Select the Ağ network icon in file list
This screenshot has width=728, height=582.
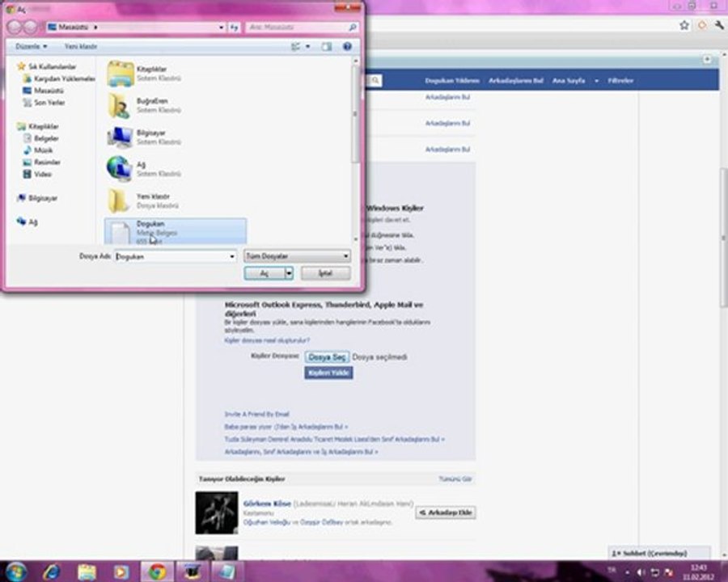coord(120,168)
